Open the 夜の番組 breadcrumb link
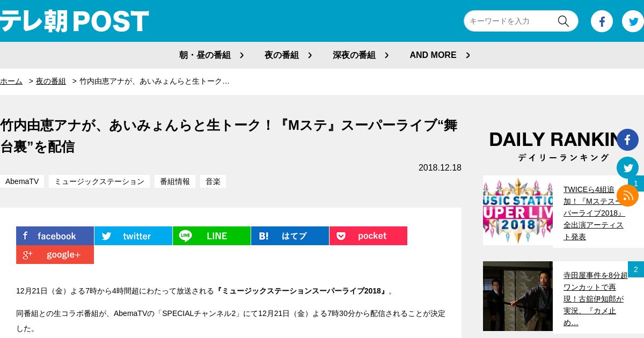The width and height of the screenshot is (644, 338). point(51,82)
